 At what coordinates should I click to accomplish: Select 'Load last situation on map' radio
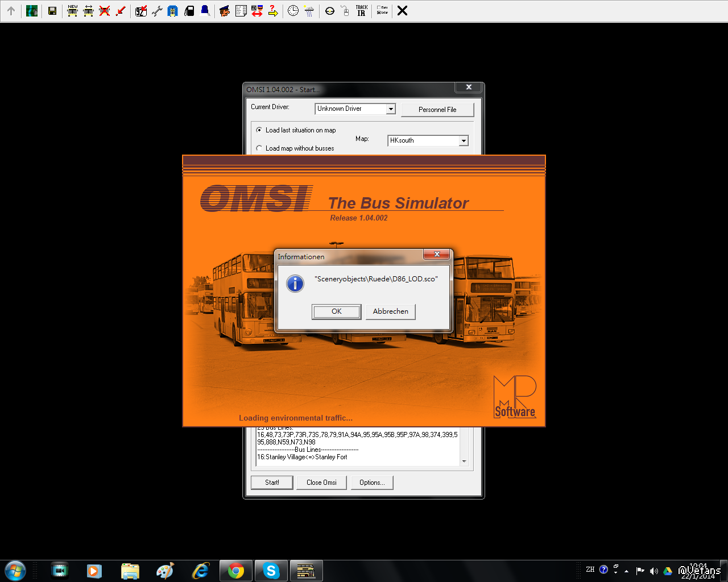pos(259,130)
